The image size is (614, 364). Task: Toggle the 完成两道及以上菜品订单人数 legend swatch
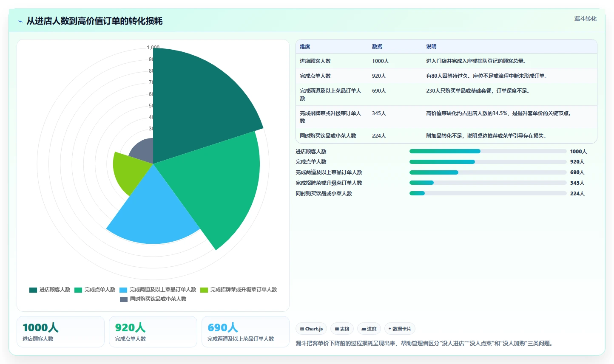tap(123, 290)
